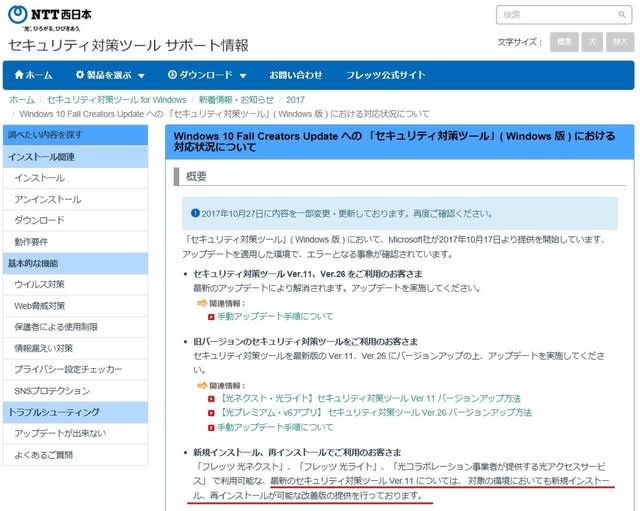640x511 pixels.
Task: Expand the 製品を選ぶ dropdown menu
Action: pos(110,75)
